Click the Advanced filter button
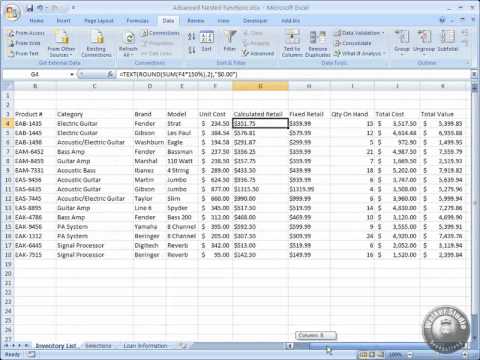Viewport: 480px width, 360px height. pos(258,53)
